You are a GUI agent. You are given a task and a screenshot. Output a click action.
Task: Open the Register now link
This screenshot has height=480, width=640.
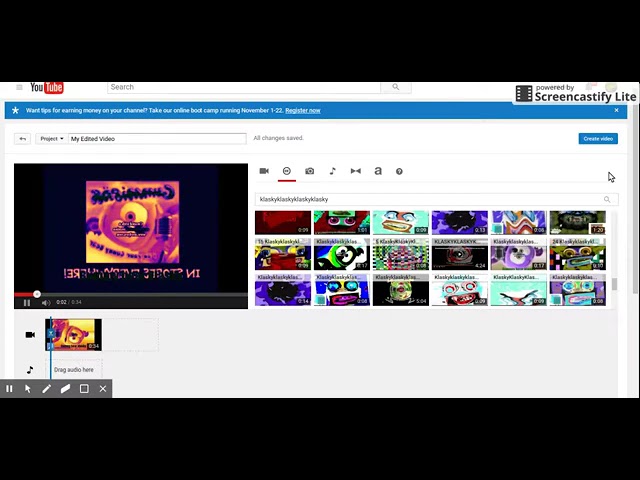[302, 110]
